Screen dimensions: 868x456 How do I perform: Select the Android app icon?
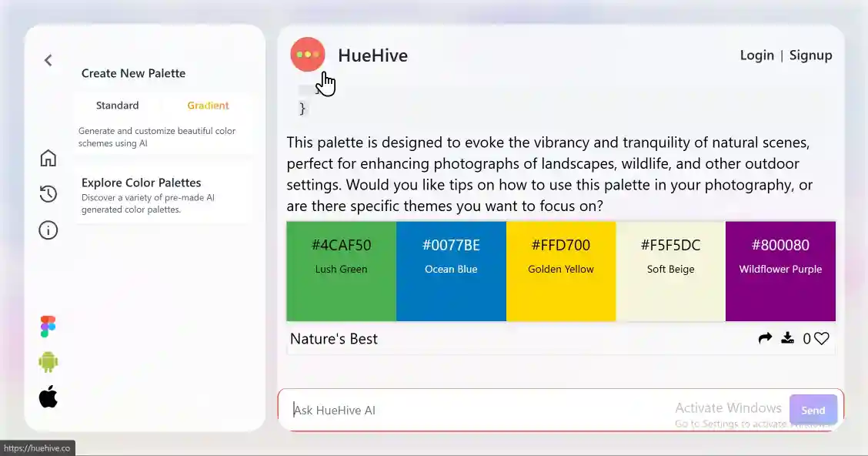pyautogui.click(x=47, y=361)
